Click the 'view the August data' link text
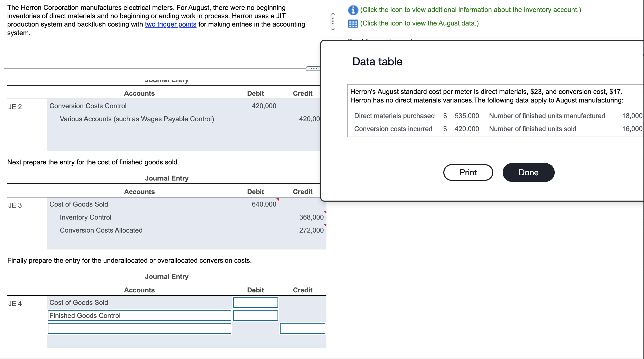Image resolution: width=644 pixels, height=359 pixels. coord(419,23)
